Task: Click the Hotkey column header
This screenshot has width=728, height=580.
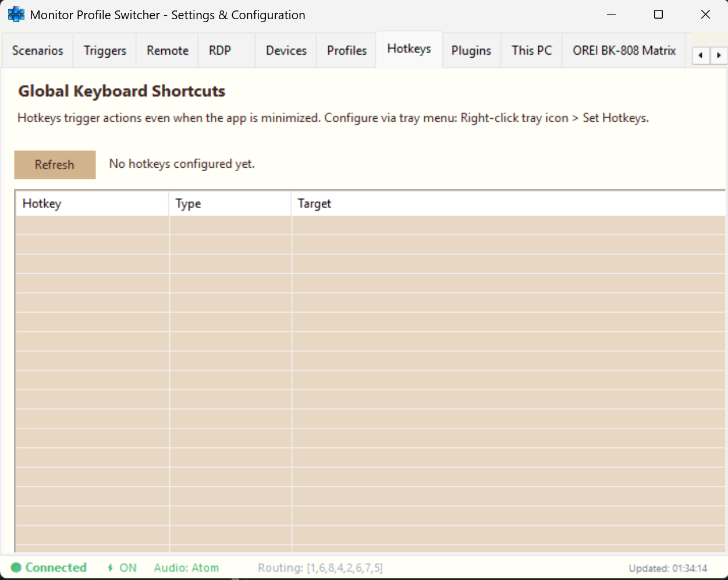Action: click(x=41, y=203)
